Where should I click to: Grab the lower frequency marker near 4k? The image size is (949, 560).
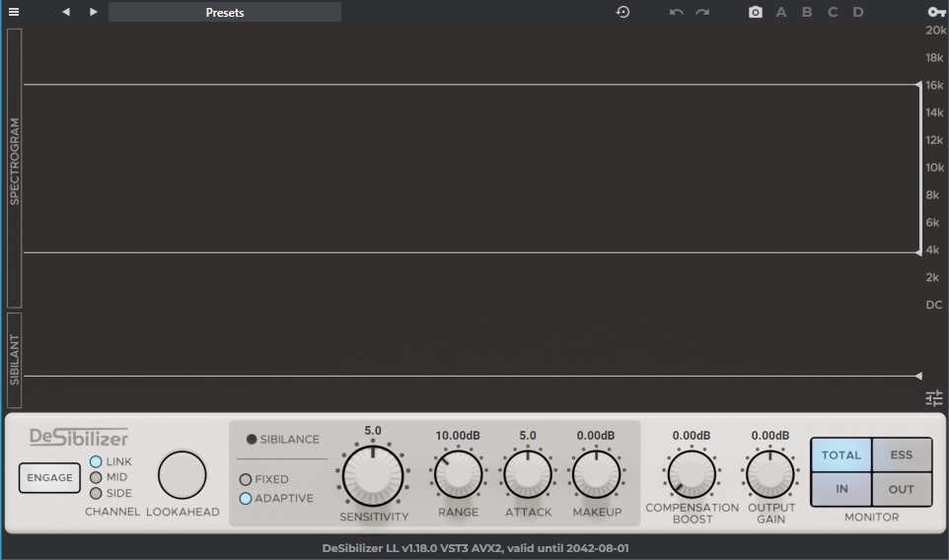[x=918, y=252]
